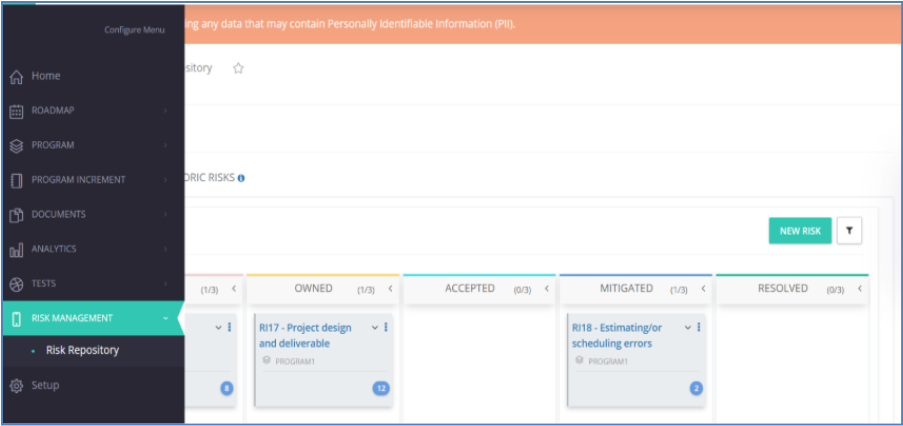Collapse the RISK MANAGEMENT menu chevron
The width and height of the screenshot is (903, 426).
coord(165,318)
